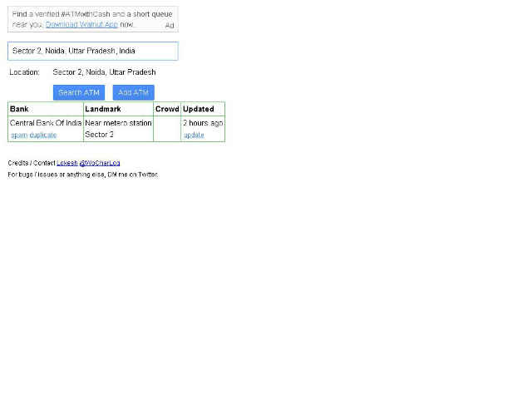Screen dimensions: 532x399
Task: Click the Near metero station landmark cell
Action: [x=118, y=129]
